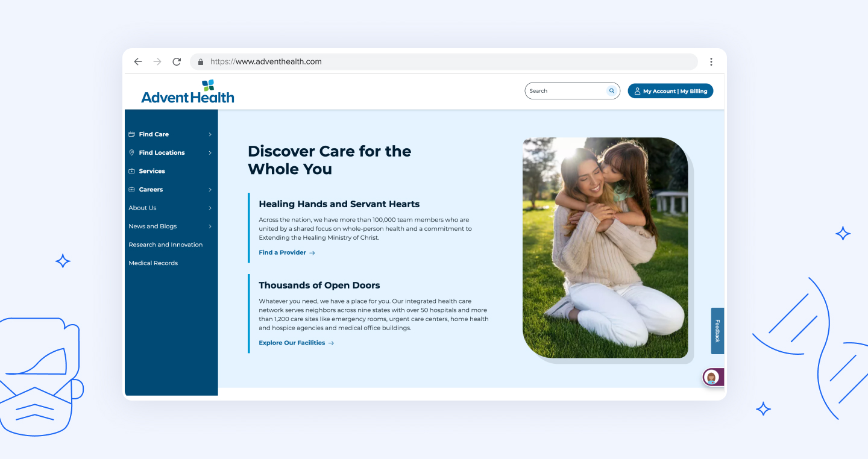Click the Search input field
Screen dimensions: 868x459
(x=565, y=91)
